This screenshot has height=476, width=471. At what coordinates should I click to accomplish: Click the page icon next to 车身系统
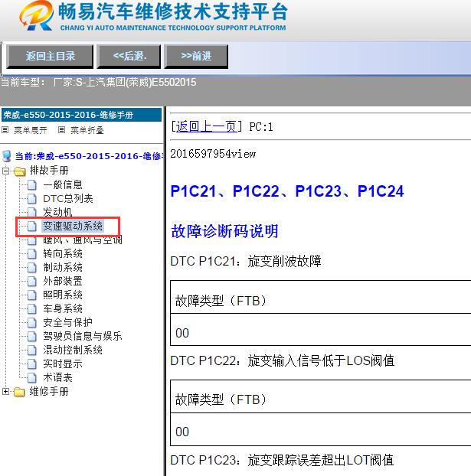(31, 309)
